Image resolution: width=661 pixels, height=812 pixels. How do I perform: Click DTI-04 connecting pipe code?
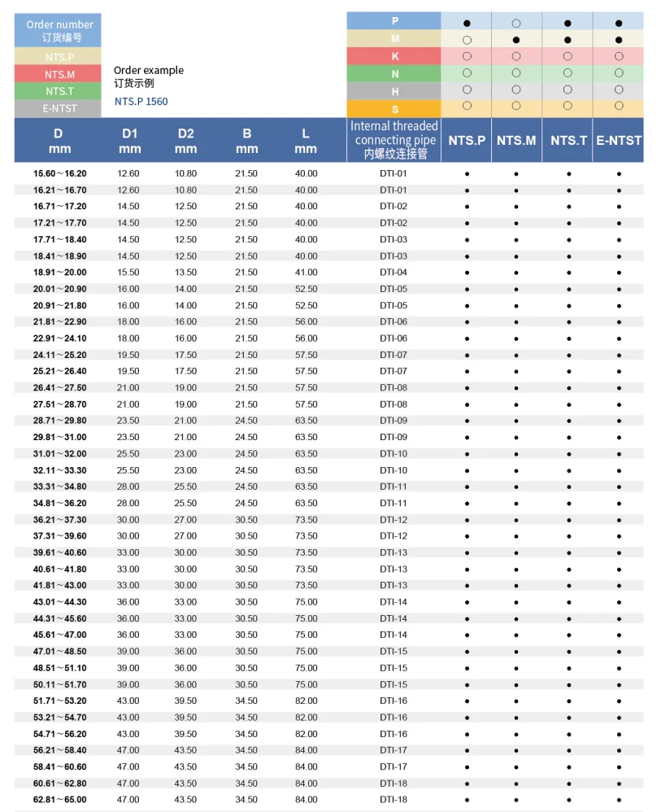(x=394, y=273)
